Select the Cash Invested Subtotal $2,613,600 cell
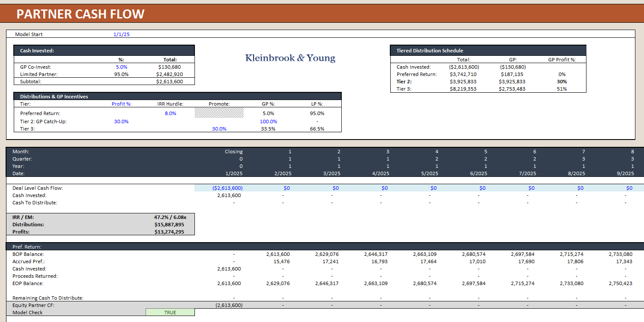This screenshot has height=322, width=644. 170,82
